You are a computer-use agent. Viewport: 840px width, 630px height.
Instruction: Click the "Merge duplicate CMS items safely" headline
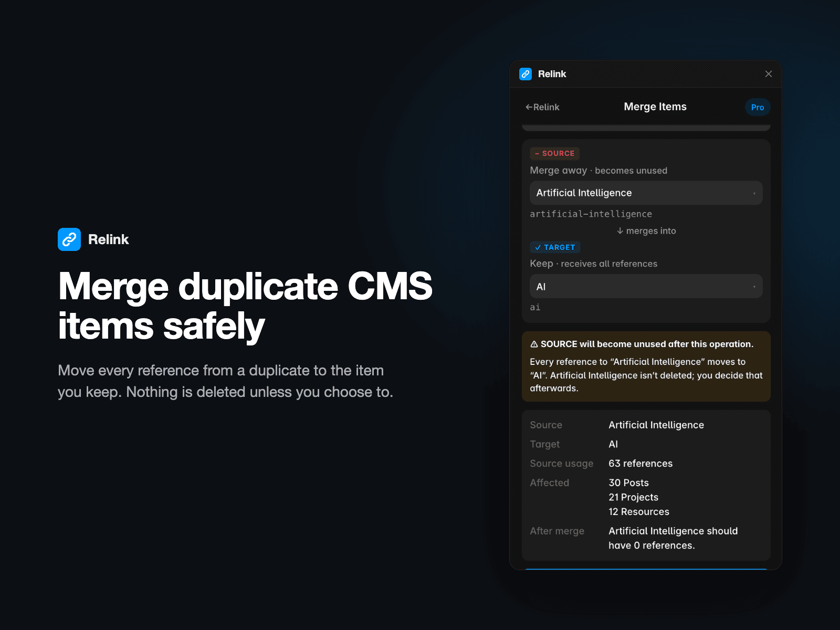point(245,306)
